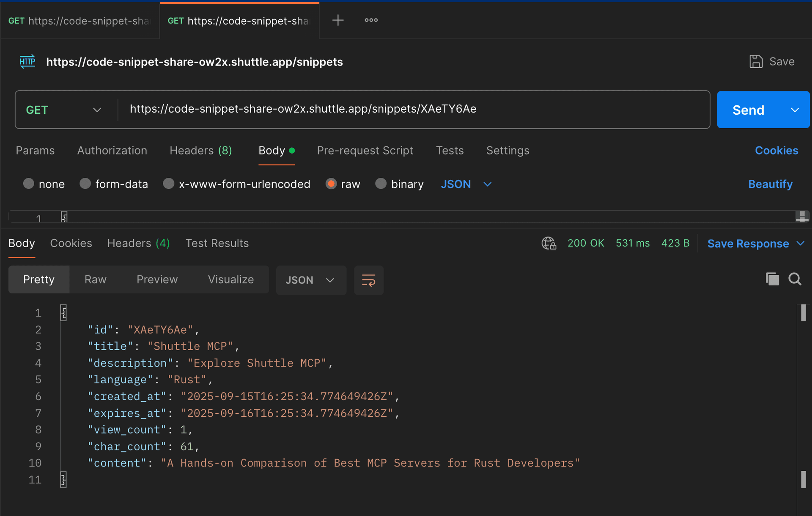Click the globe network icon near response status

[x=549, y=243]
